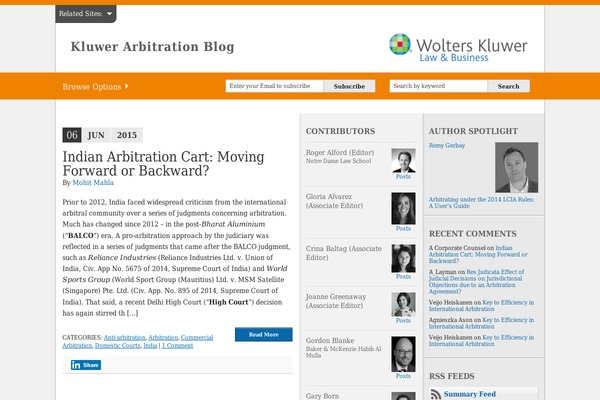Image resolution: width=600 pixels, height=400 pixels.
Task: Click Gordon Blanke's photo thumbnail
Action: point(403,354)
